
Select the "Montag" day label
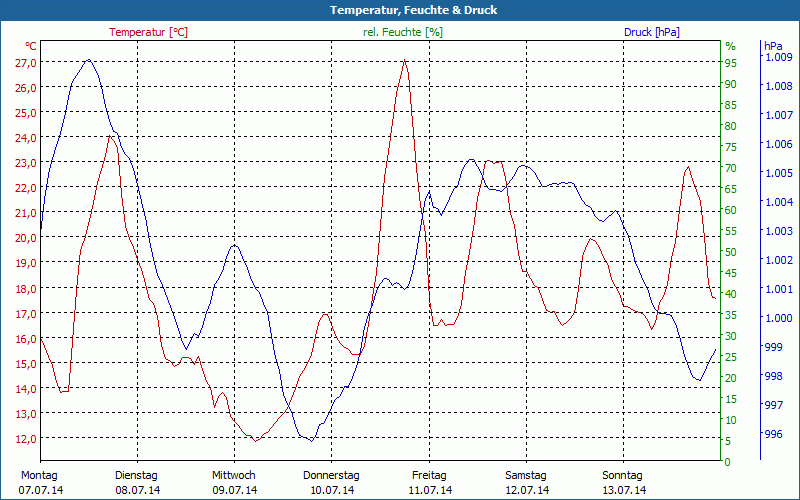click(40, 475)
